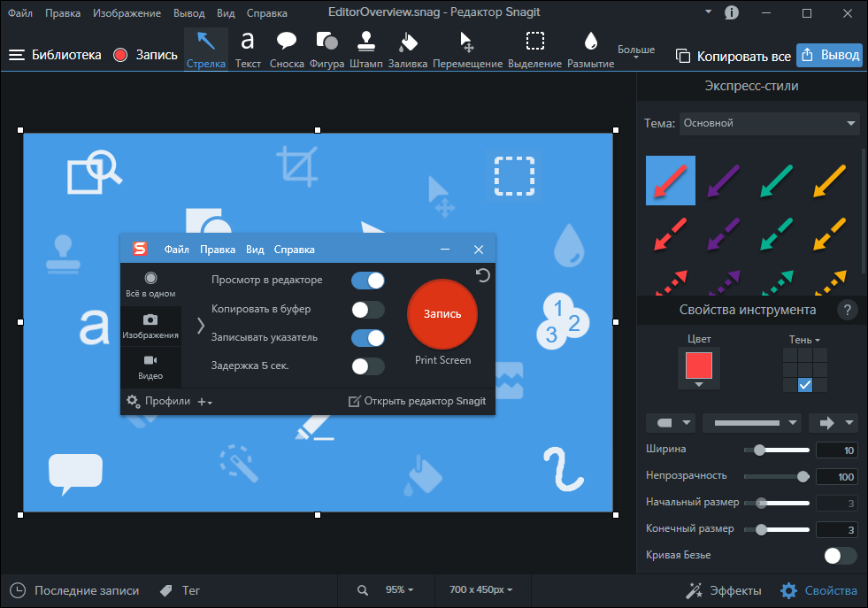This screenshot has width=868, height=608.
Task: Open the editor Файл menu
Action: click(x=20, y=12)
